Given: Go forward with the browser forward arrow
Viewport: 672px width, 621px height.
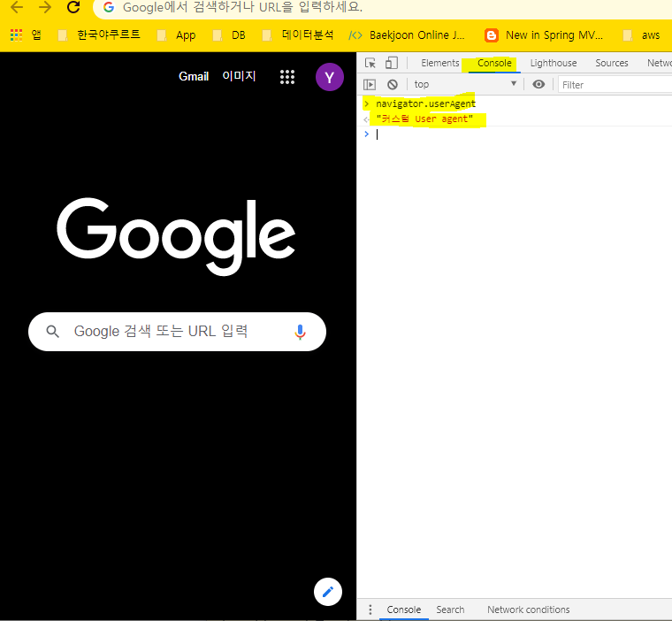Looking at the screenshot, I should (x=44, y=7).
